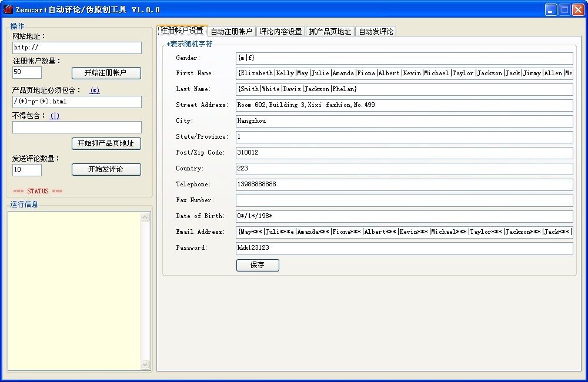Click the (*) wildcard link
The image size is (588, 382).
95,91
